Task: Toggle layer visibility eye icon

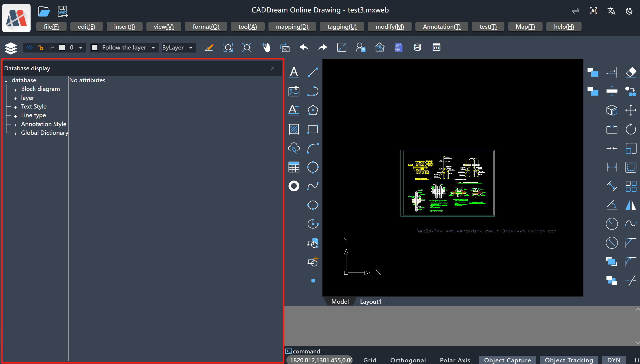Action: click(x=29, y=48)
